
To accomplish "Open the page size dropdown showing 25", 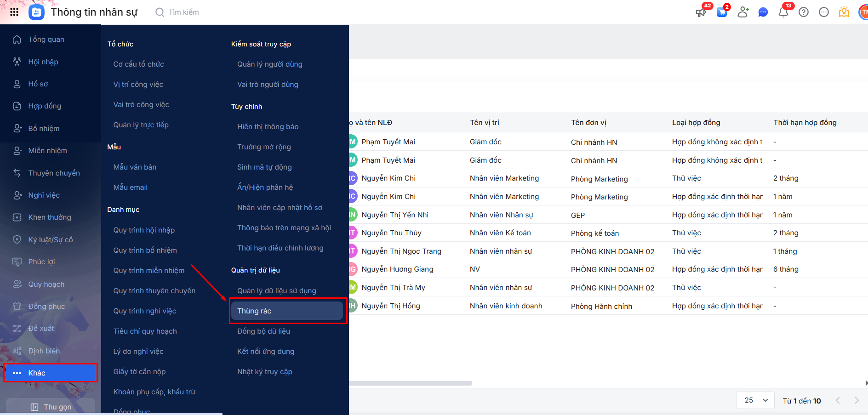I will 756,400.
